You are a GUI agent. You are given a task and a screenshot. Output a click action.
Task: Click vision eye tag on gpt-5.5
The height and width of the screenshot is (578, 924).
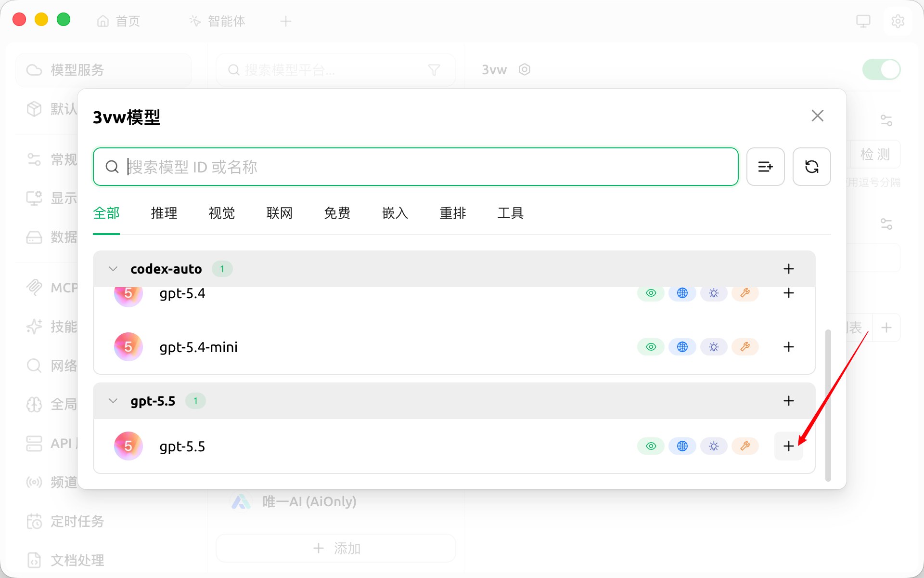point(651,446)
